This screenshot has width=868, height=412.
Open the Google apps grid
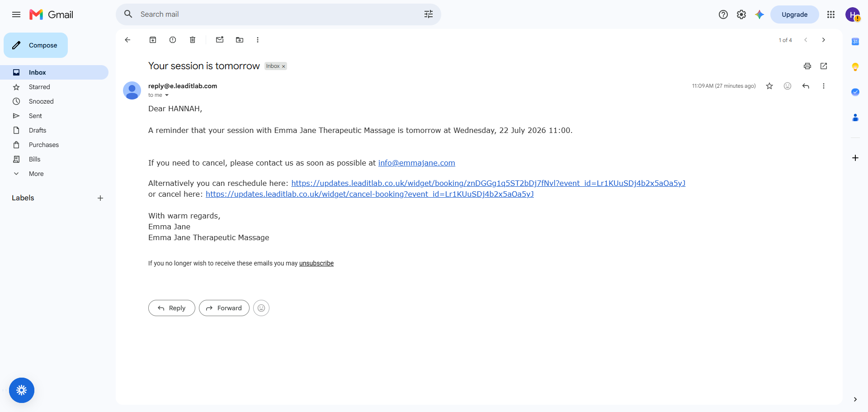point(831,14)
